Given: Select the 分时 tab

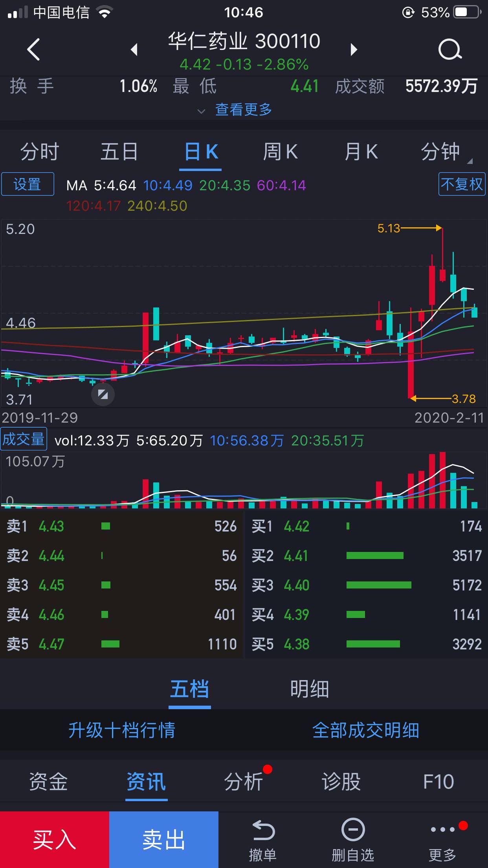Looking at the screenshot, I should tap(40, 152).
